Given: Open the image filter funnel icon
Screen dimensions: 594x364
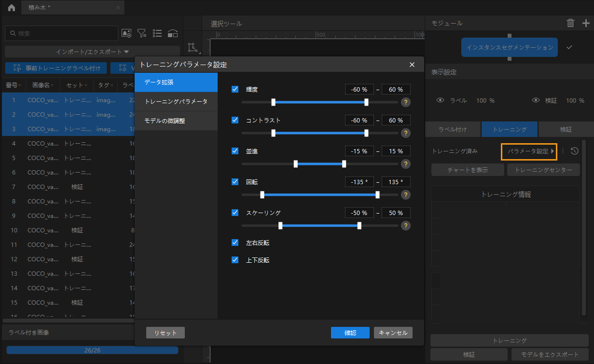Looking at the screenshot, I should tap(142, 33).
